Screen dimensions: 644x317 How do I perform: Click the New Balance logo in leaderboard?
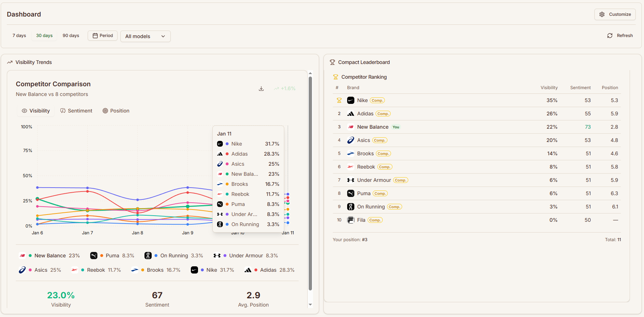pos(351,127)
